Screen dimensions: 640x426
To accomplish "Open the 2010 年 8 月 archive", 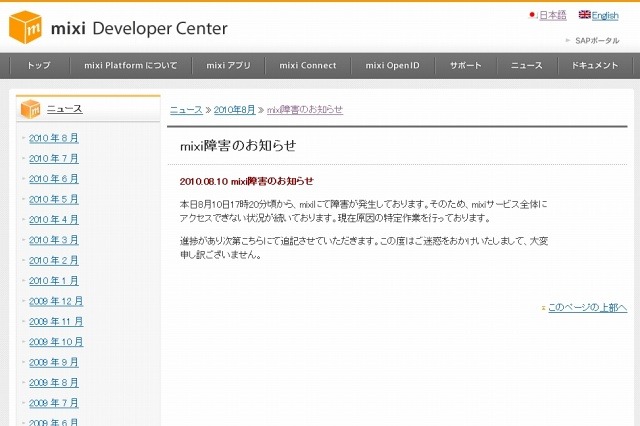I will [53, 138].
